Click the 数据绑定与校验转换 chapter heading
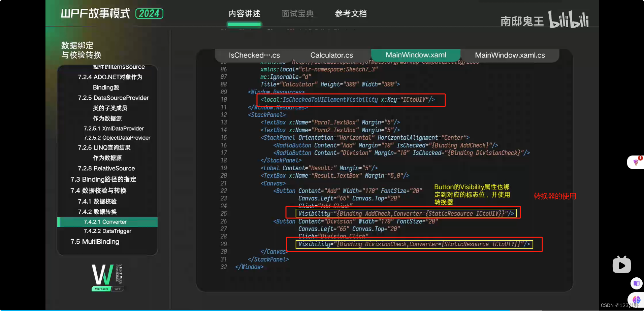Image resolution: width=644 pixels, height=311 pixels. coord(81,50)
